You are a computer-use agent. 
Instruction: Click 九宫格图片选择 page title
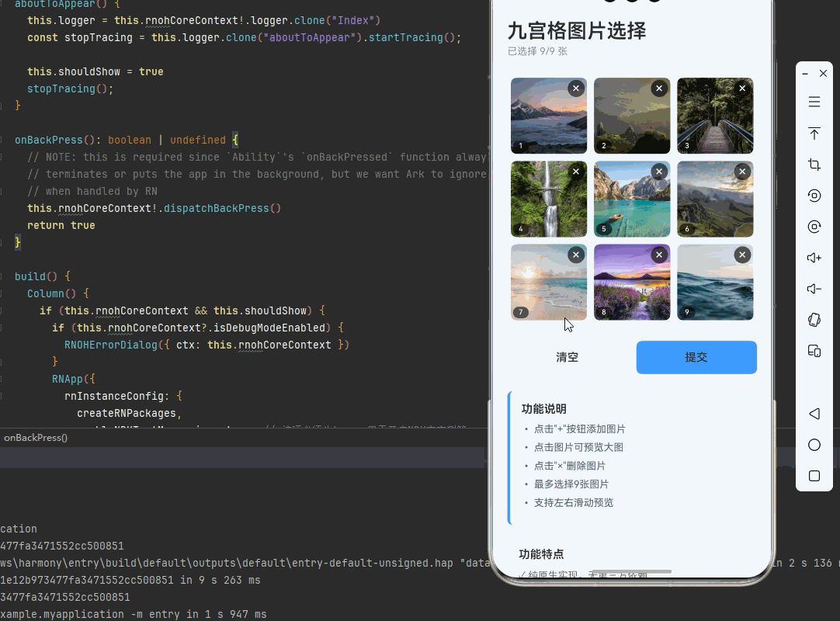click(576, 30)
